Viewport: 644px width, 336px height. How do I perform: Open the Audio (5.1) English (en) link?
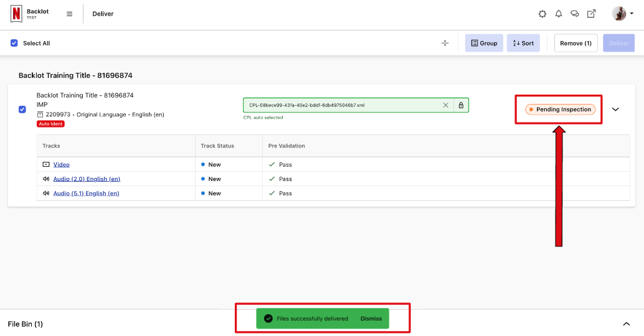click(x=86, y=194)
